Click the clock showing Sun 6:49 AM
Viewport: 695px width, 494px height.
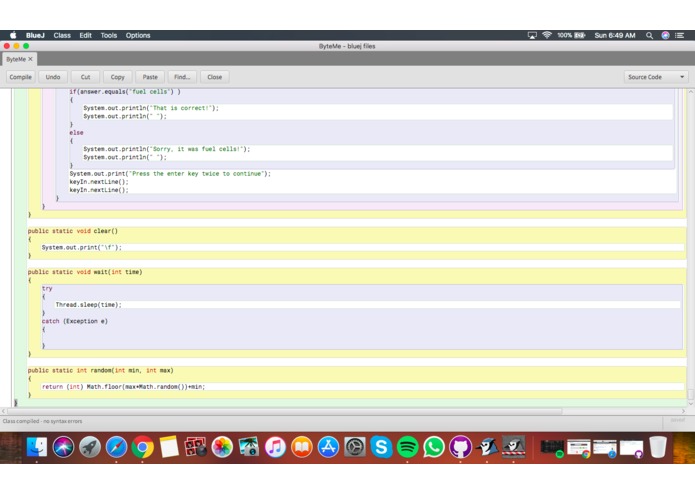point(615,35)
